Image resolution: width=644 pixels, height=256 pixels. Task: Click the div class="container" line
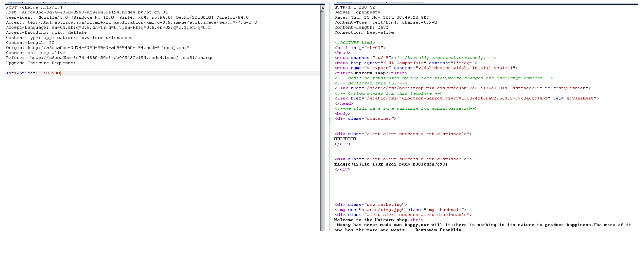[x=365, y=119]
